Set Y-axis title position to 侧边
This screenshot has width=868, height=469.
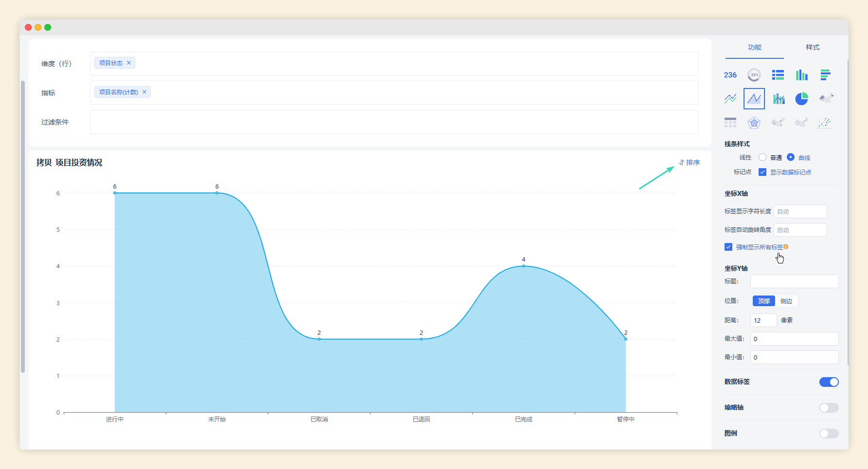pyautogui.click(x=786, y=301)
